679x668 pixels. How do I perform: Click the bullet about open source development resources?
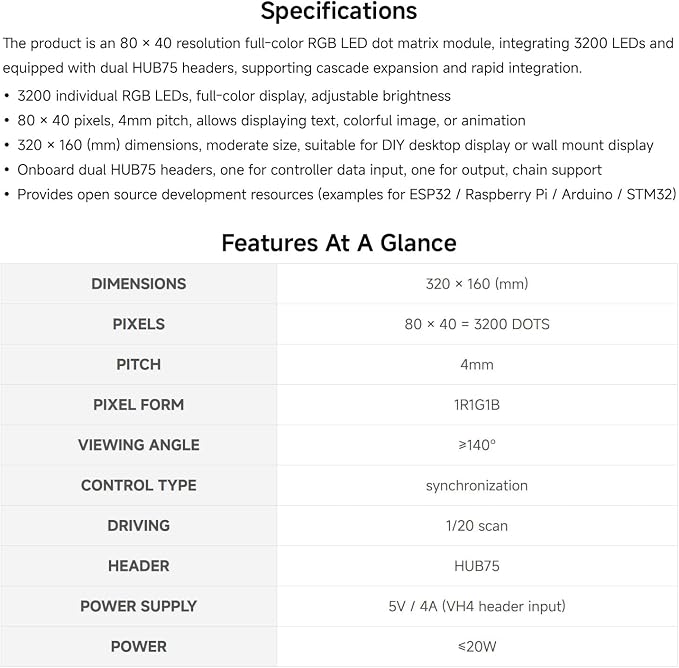pyautogui.click(x=340, y=194)
